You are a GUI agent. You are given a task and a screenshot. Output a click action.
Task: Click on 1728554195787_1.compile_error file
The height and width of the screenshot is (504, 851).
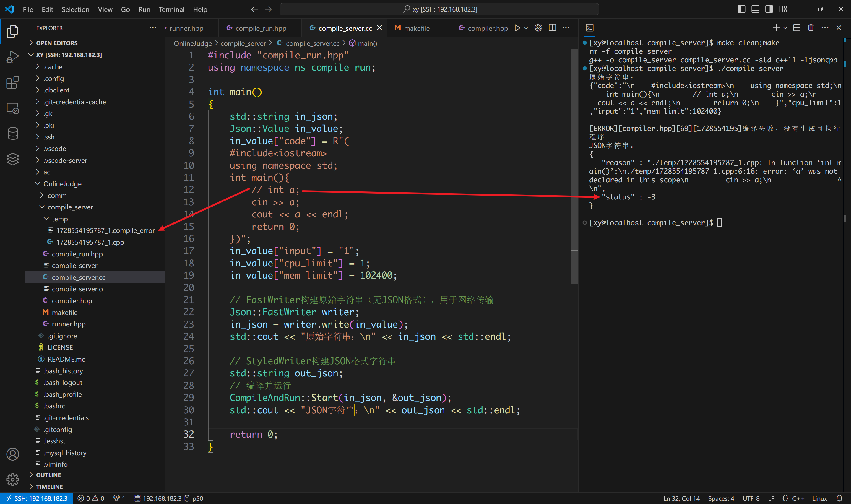point(105,230)
